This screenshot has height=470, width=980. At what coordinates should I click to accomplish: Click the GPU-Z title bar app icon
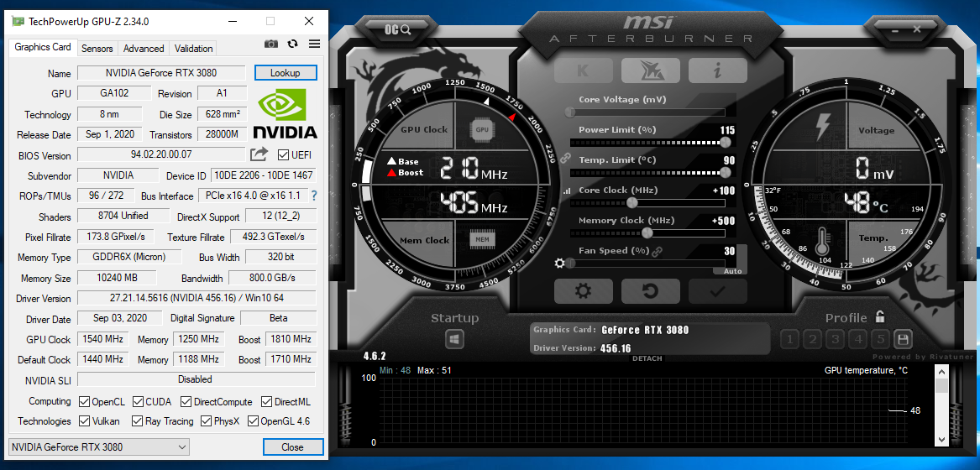click(x=18, y=21)
